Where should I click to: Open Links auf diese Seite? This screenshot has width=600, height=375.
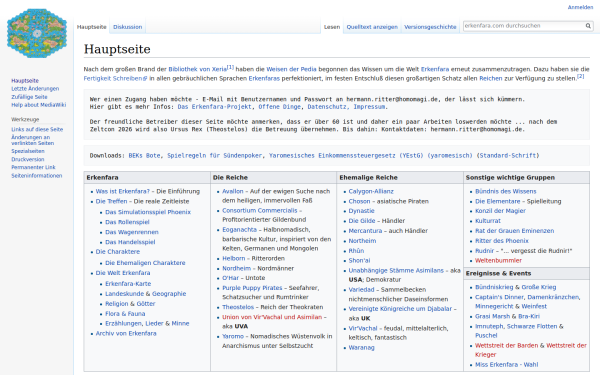[37, 129]
